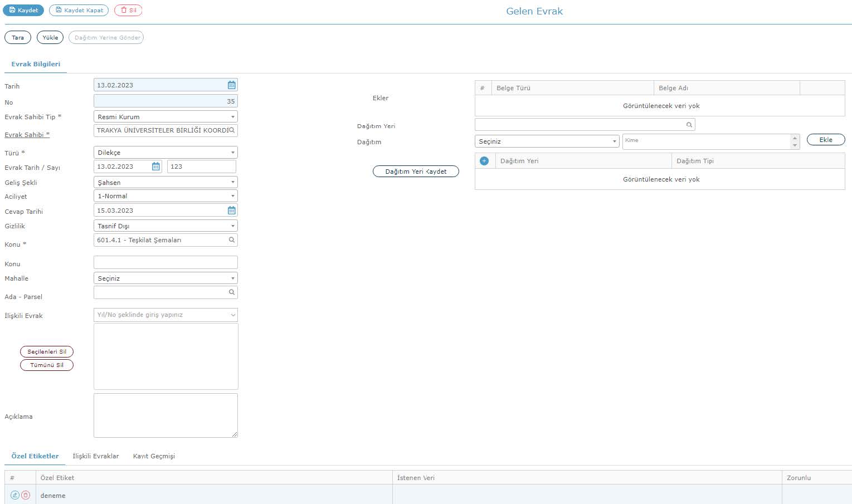The width and height of the screenshot is (852, 504).
Task: Click the Yükle upload button
Action: coord(50,37)
